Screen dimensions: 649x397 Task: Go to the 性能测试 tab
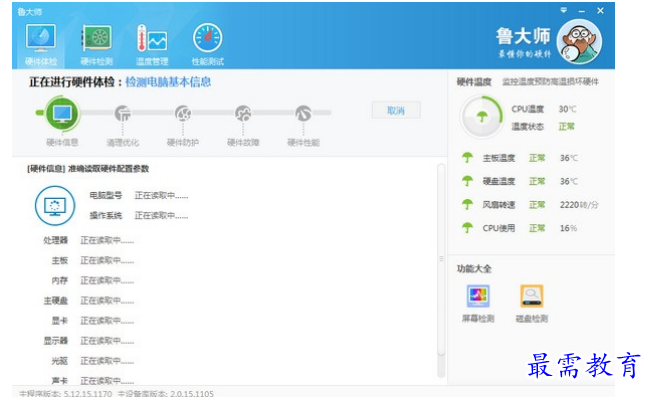[207, 45]
